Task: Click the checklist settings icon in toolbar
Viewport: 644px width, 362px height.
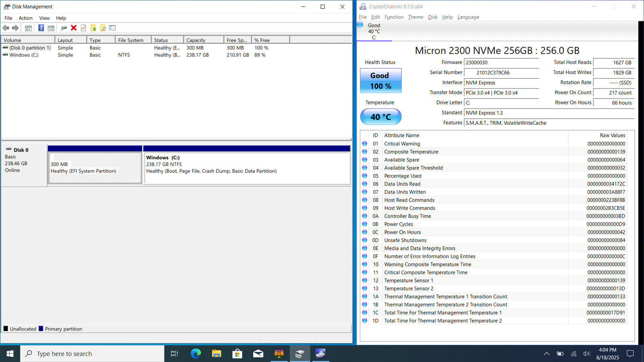Action: (83, 28)
